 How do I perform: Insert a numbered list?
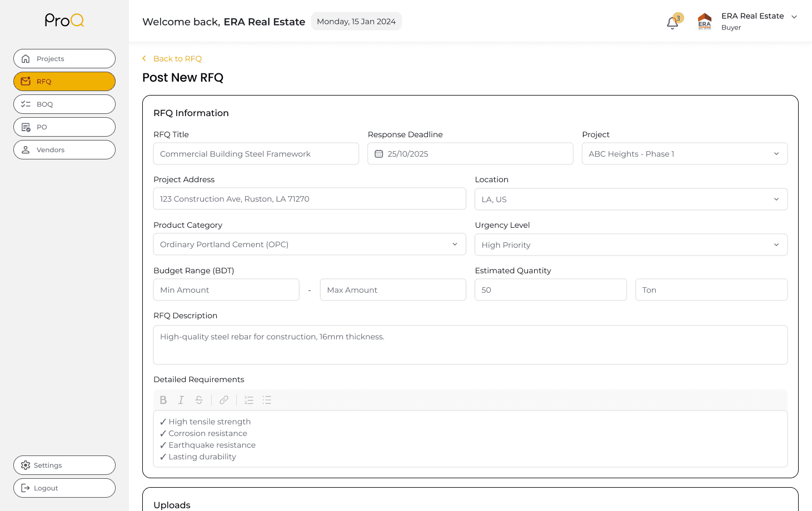249,400
